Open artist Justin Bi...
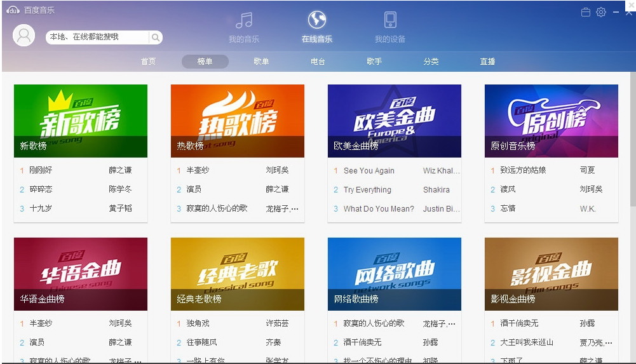636x364 pixels. coord(442,209)
